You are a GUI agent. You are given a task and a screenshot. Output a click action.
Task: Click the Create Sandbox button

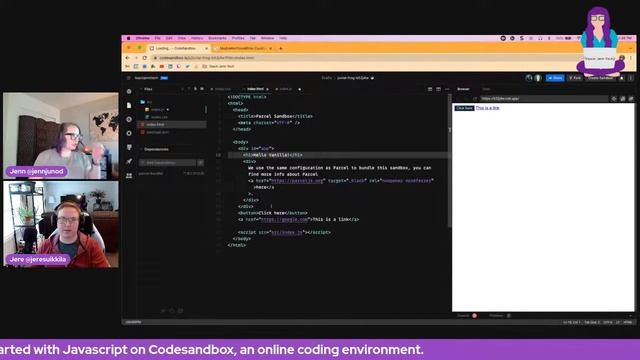pos(600,78)
